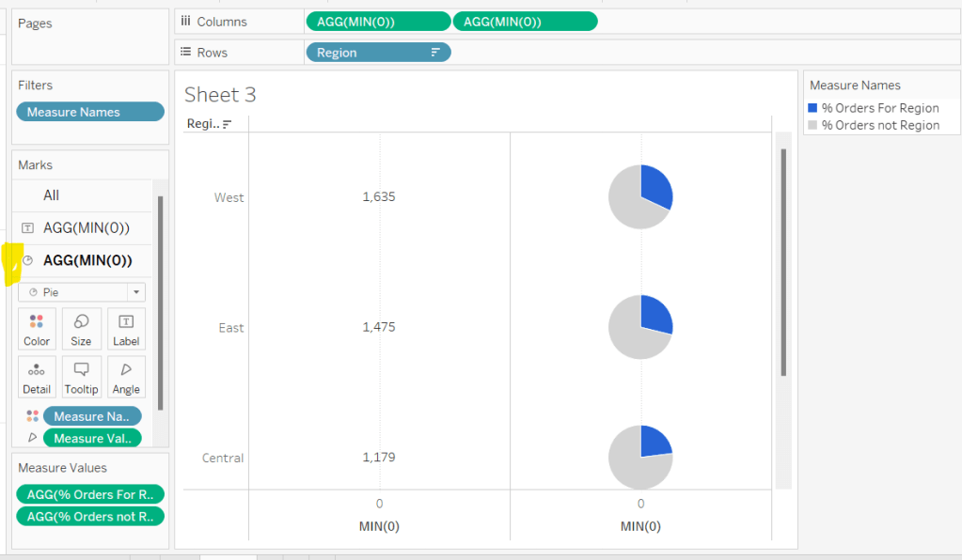Click the blue % Orders For Region swatch
962x560 pixels.
[813, 108]
